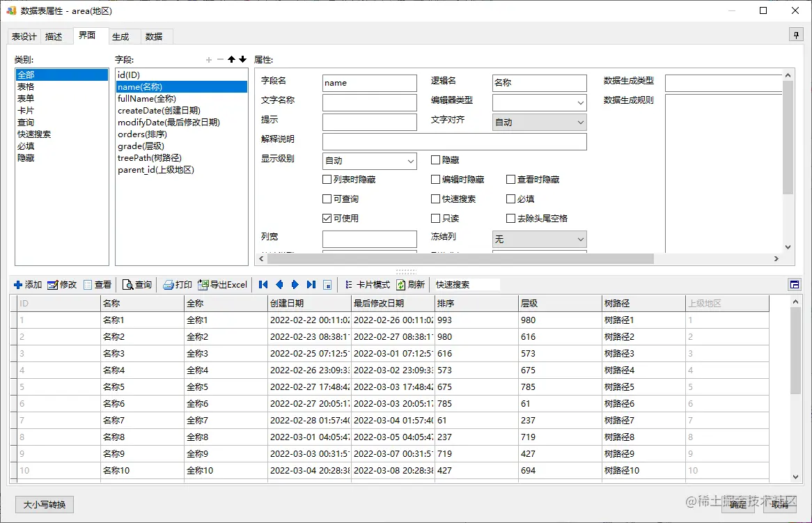Click the add field plus icon

pos(209,60)
